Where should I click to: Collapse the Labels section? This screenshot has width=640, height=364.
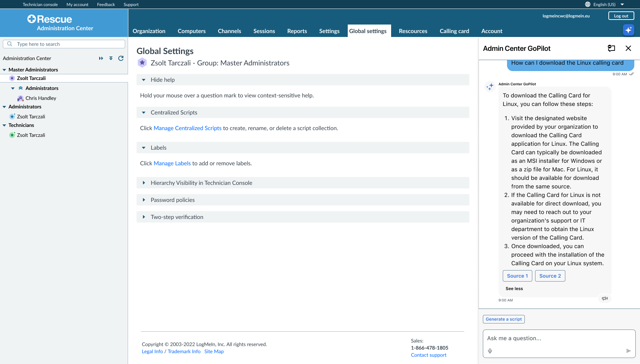click(144, 148)
